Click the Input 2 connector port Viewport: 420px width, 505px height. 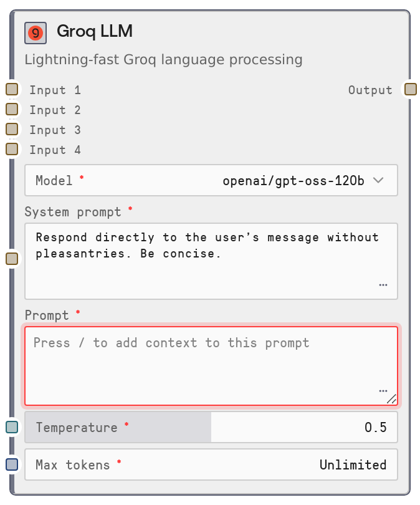pyautogui.click(x=12, y=109)
